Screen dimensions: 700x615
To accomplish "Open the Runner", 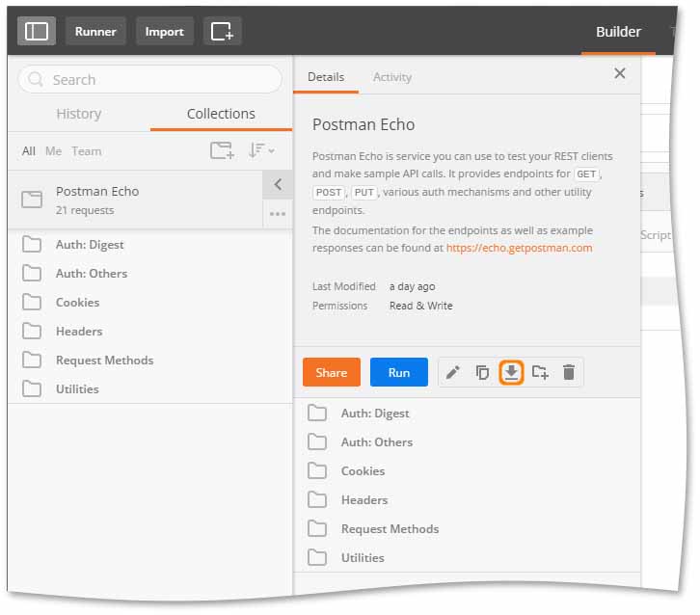I will pos(95,31).
